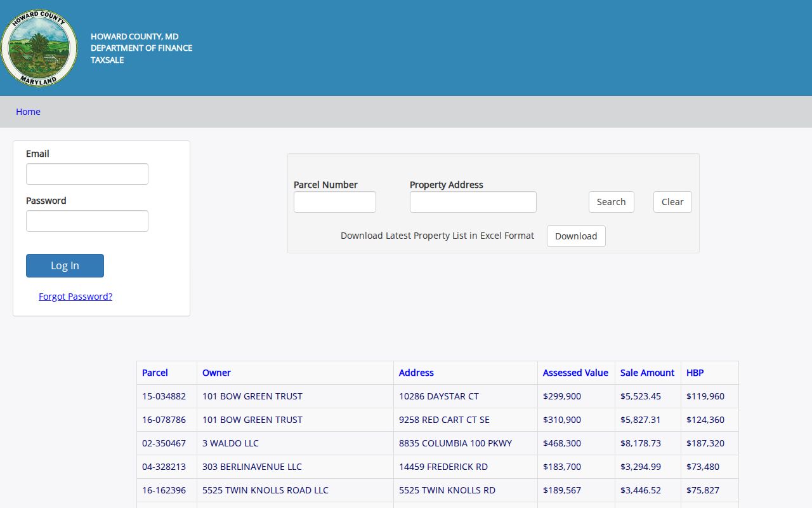Click HBP value $187,320

tap(705, 443)
